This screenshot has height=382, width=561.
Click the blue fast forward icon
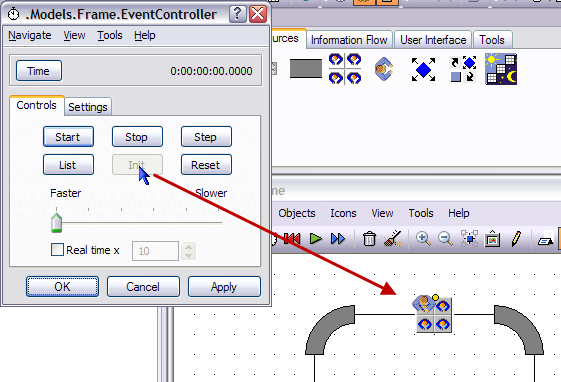tap(338, 239)
